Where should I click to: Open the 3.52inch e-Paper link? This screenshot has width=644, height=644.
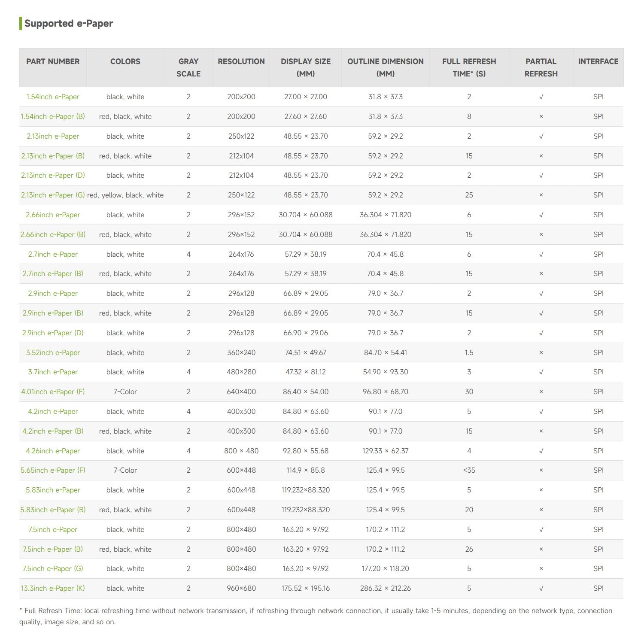coord(53,353)
